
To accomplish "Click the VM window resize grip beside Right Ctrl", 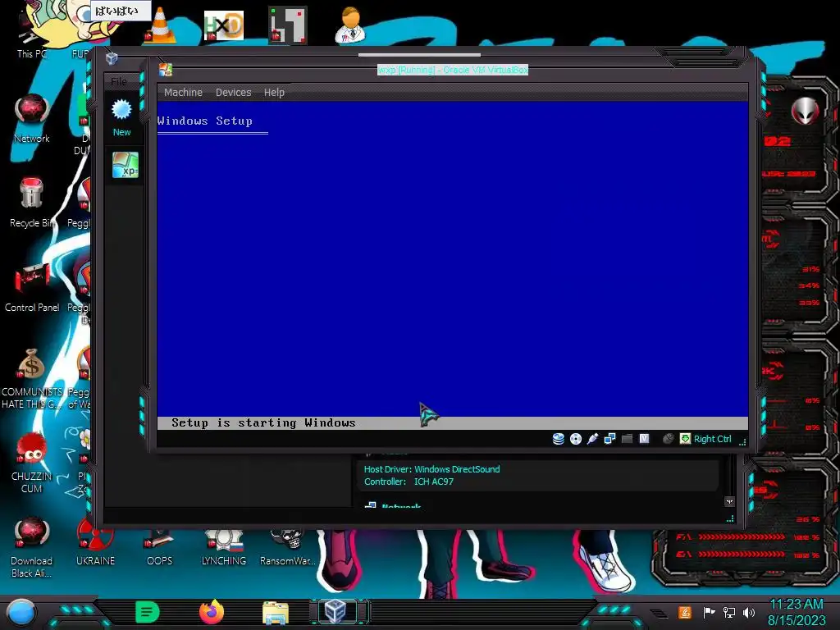I will tap(742, 442).
